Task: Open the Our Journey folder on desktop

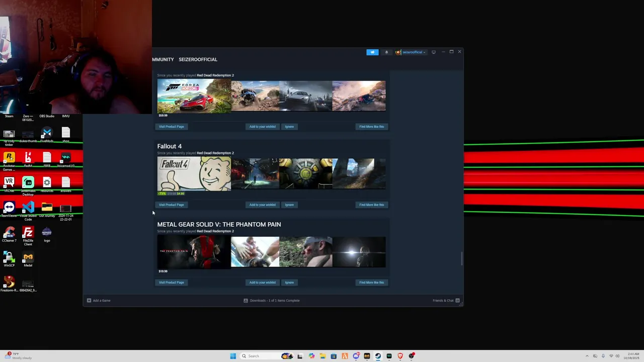Action: pyautogui.click(x=47, y=209)
